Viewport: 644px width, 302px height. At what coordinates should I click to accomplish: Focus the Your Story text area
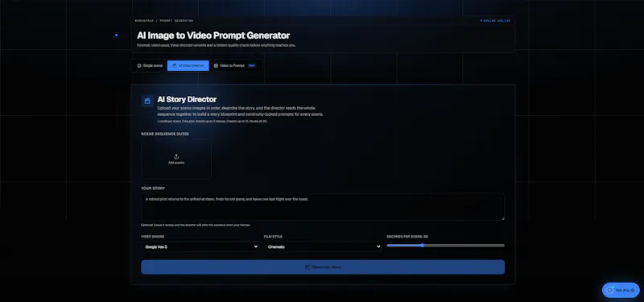pyautogui.click(x=323, y=207)
